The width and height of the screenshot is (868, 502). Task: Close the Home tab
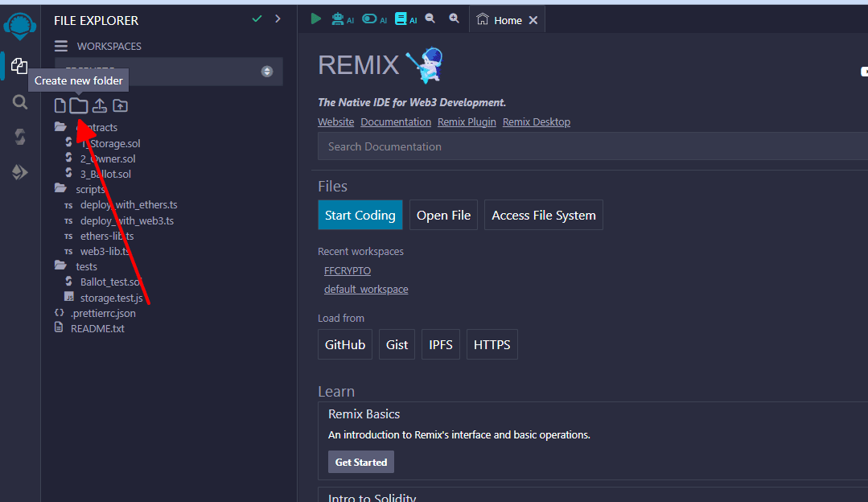click(x=533, y=20)
